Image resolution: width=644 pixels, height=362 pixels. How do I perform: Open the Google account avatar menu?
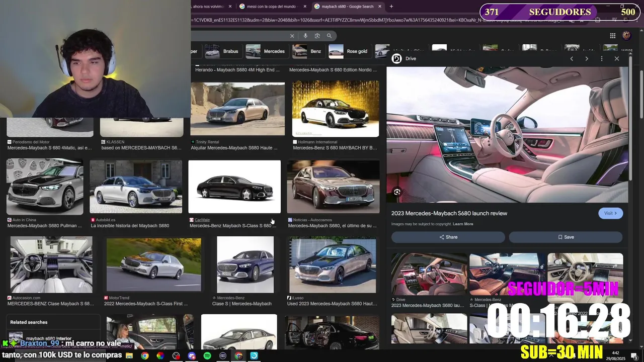(x=626, y=36)
